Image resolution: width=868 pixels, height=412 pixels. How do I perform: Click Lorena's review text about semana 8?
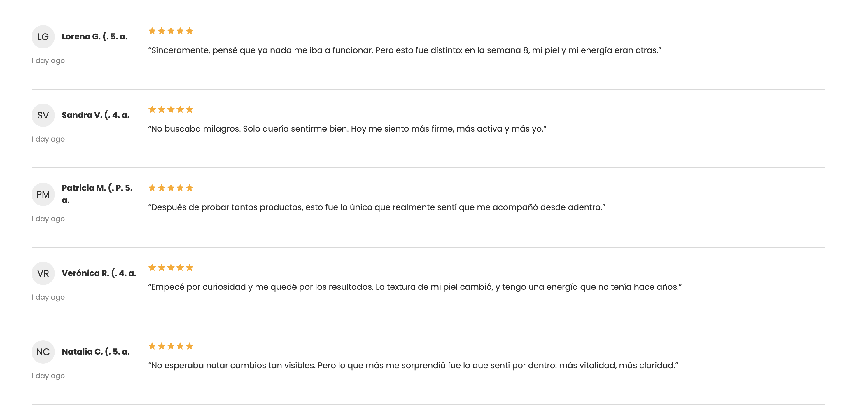404,50
